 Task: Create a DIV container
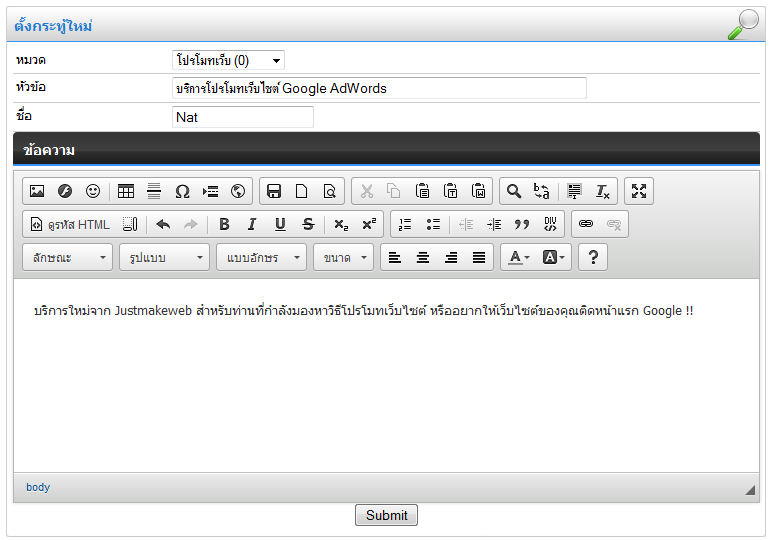(x=550, y=224)
